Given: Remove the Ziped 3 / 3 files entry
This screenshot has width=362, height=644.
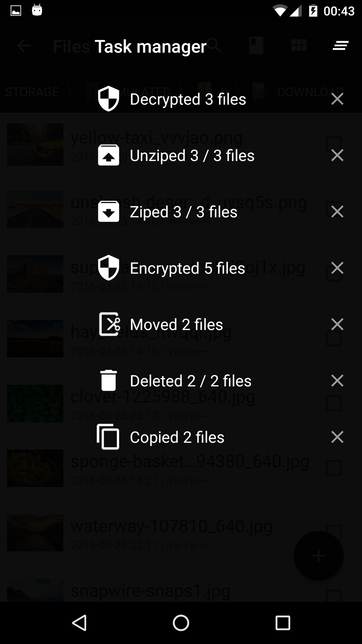Looking at the screenshot, I should point(337,212).
